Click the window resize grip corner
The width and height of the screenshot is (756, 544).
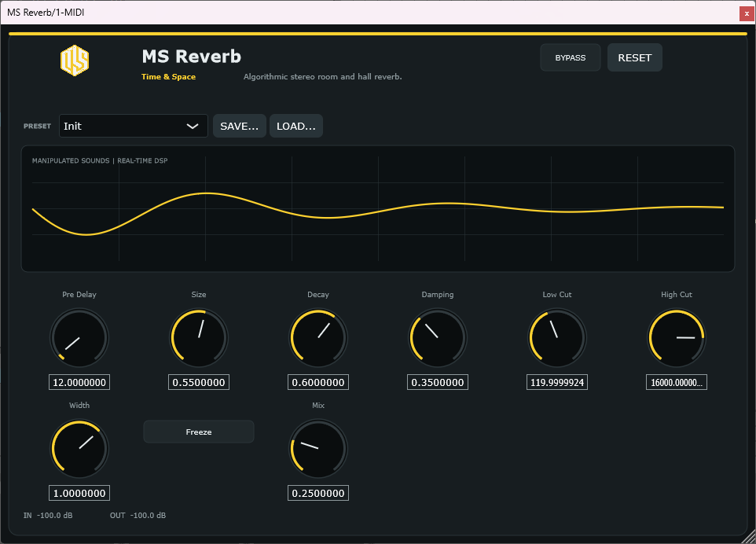(749, 537)
